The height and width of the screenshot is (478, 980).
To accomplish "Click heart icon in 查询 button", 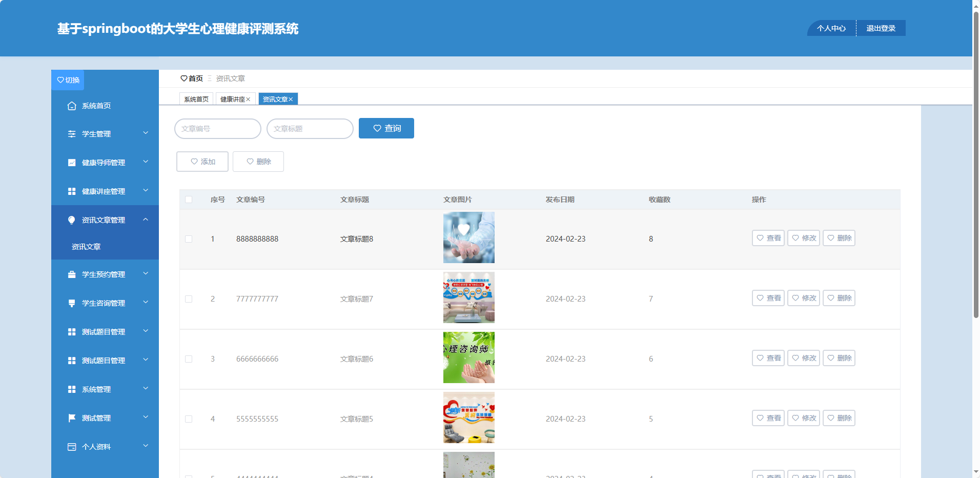I will [377, 128].
